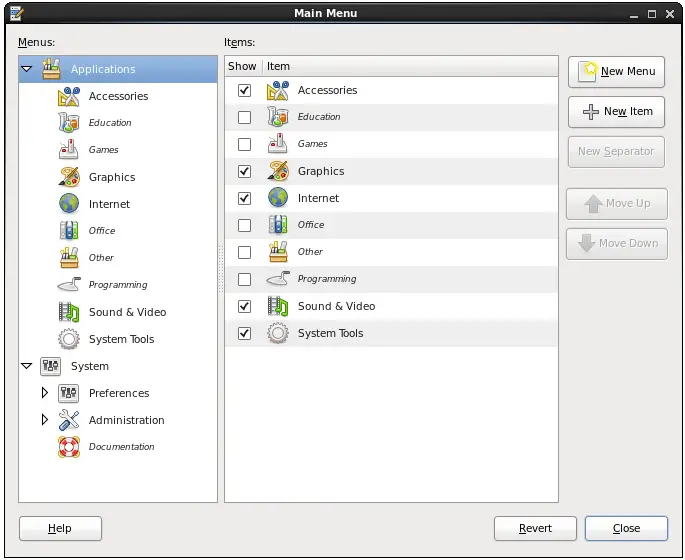Viewport: 685px width, 560px height.
Task: Click the New Menu button
Action: [617, 72]
